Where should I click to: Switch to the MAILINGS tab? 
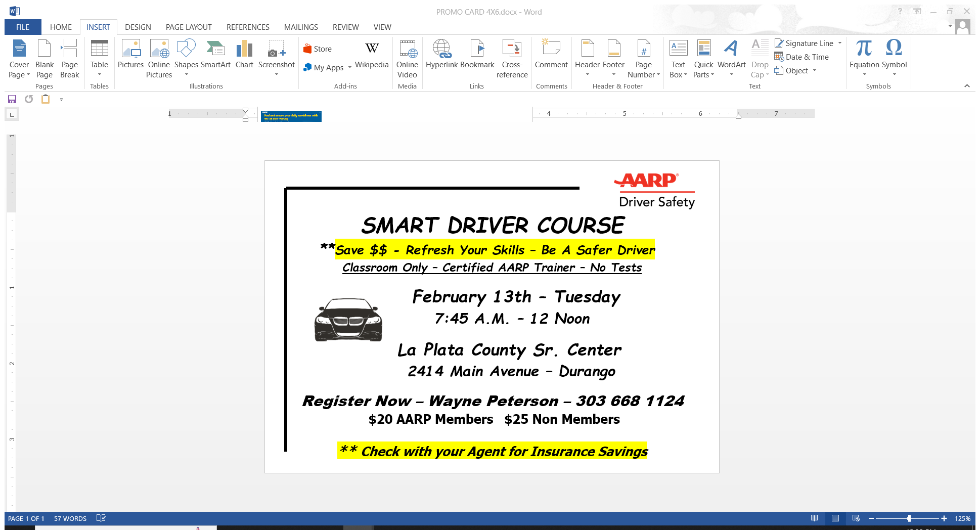coord(301,27)
